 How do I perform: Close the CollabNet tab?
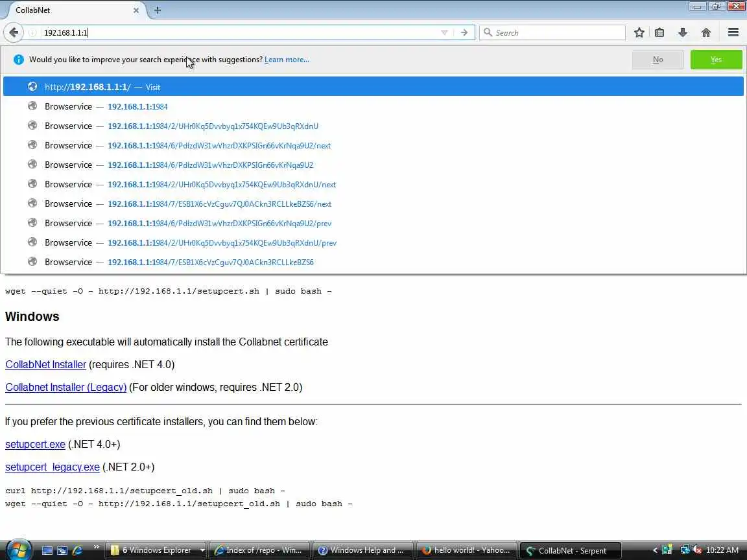pyautogui.click(x=136, y=10)
